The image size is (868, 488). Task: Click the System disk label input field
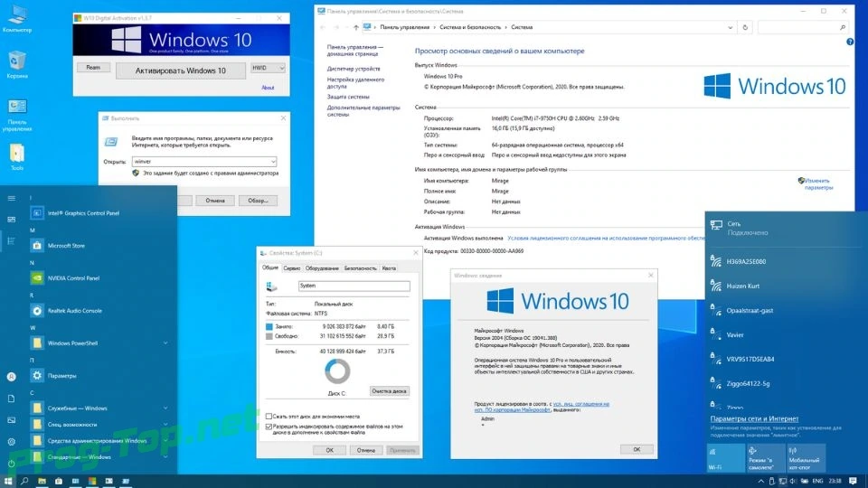coord(354,286)
